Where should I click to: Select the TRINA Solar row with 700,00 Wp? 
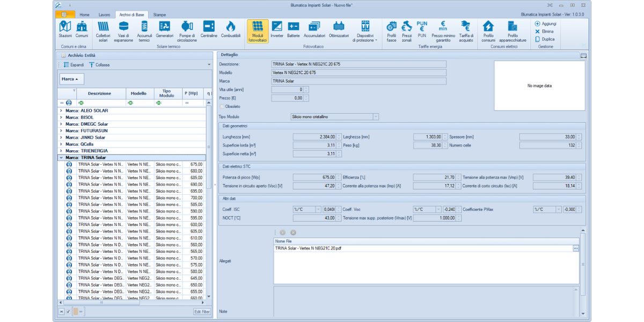pos(132,198)
